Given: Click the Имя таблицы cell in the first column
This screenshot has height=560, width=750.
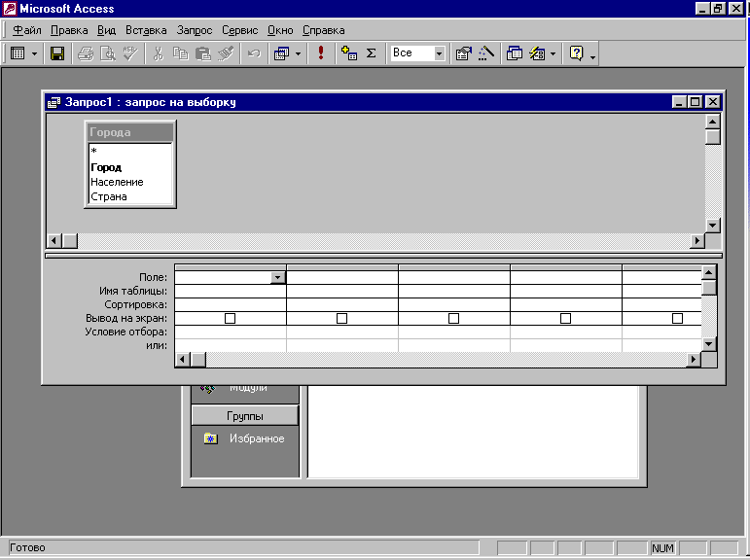Looking at the screenshot, I should tap(231, 291).
